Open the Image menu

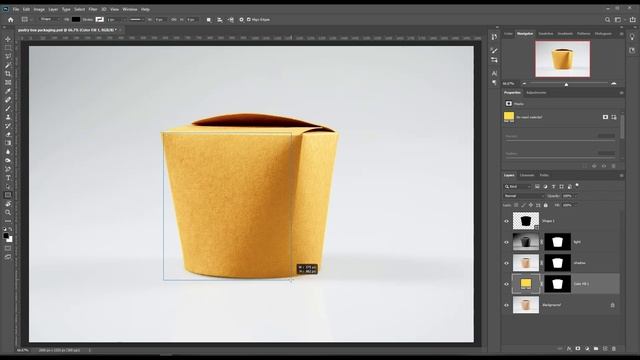point(39,9)
